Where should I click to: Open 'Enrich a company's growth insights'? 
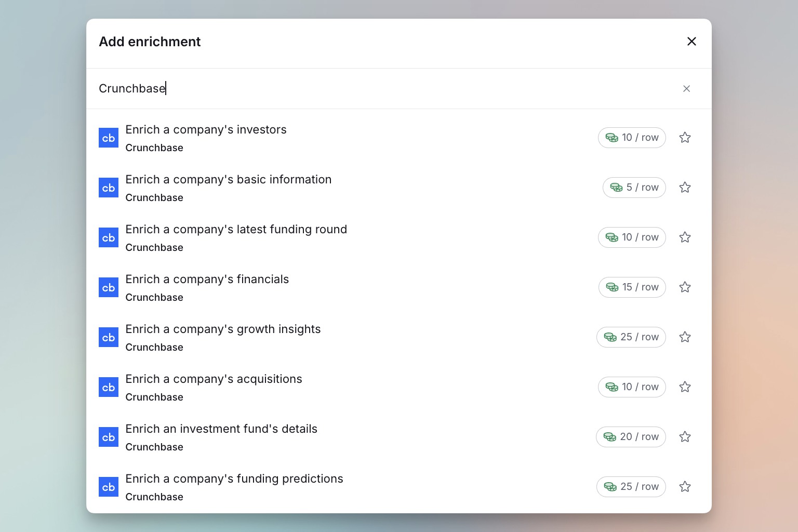pos(223,329)
